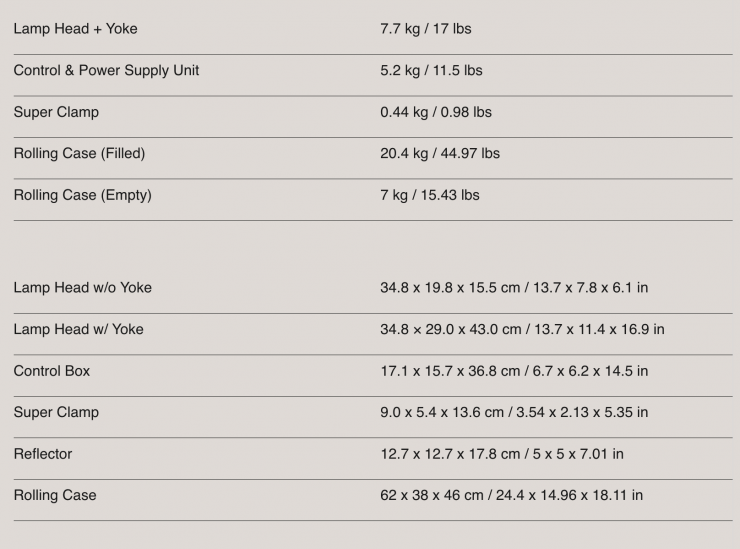Click the Rolling Case (Empty) label
740x549 pixels.
pos(82,195)
